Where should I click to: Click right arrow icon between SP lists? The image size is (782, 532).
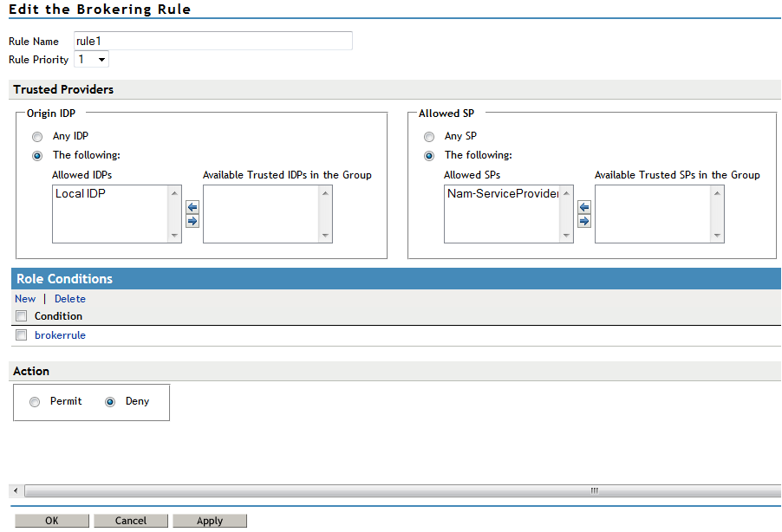584,221
